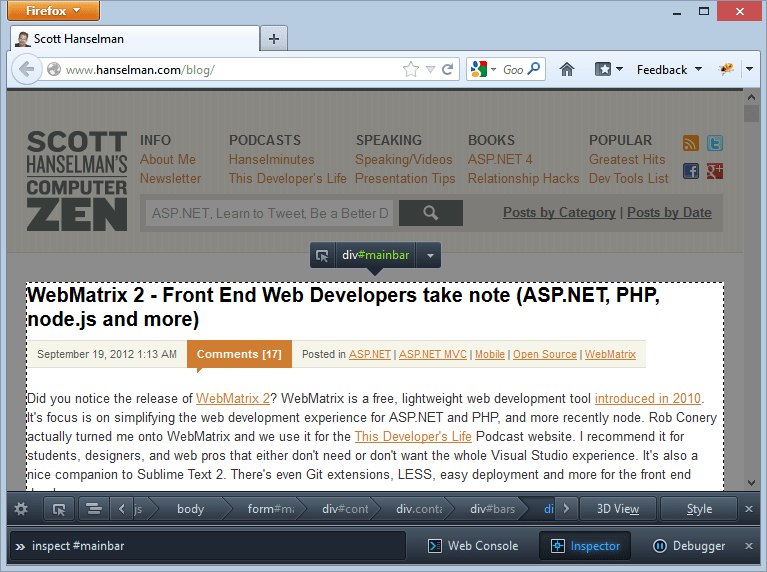Viewport: 767px width, 572px height.
Task: Toggle the markup panel icon
Action: click(94, 509)
